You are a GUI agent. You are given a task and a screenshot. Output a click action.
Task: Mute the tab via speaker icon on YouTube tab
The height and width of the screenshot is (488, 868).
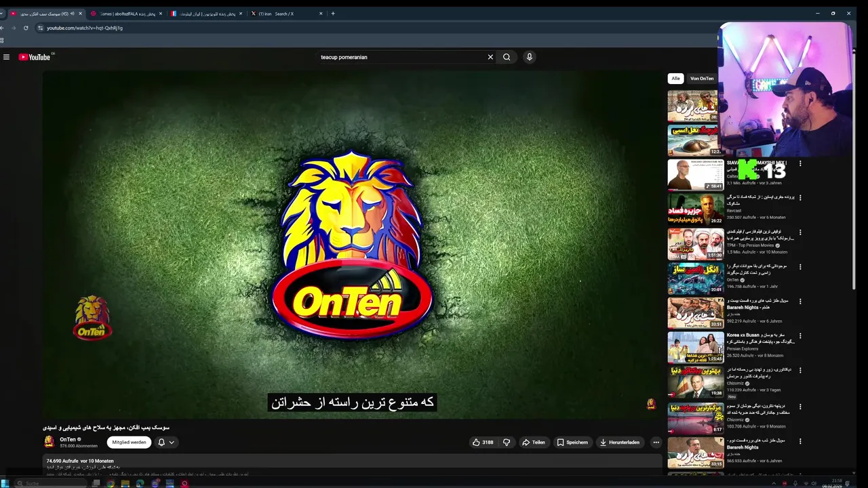73,14
